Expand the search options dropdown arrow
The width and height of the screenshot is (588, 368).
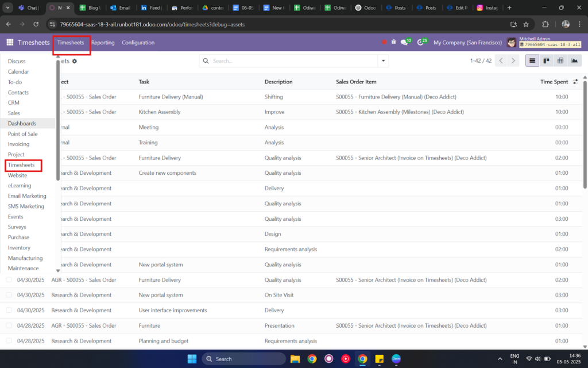pyautogui.click(x=383, y=61)
